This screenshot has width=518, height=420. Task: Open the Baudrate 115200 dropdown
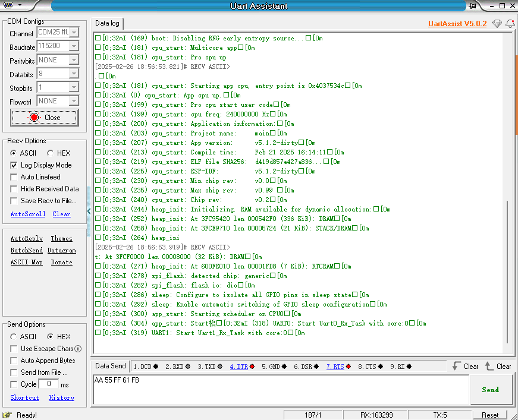tap(74, 46)
